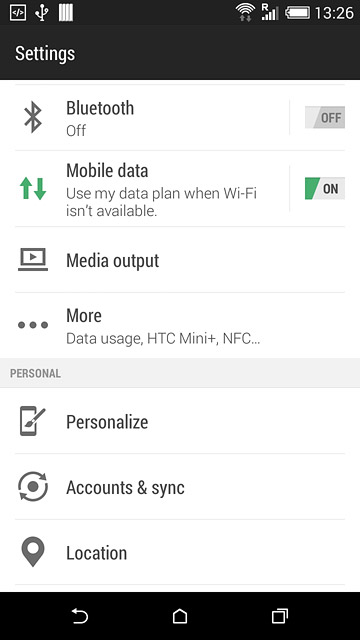Open Location settings
Viewport: 360px width, 640px height.
(180, 552)
